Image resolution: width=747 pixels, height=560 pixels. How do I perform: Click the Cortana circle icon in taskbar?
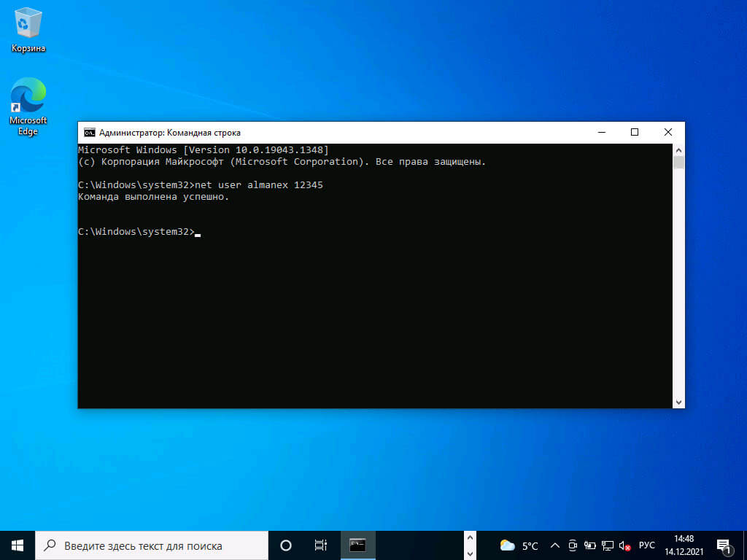tap(286, 545)
